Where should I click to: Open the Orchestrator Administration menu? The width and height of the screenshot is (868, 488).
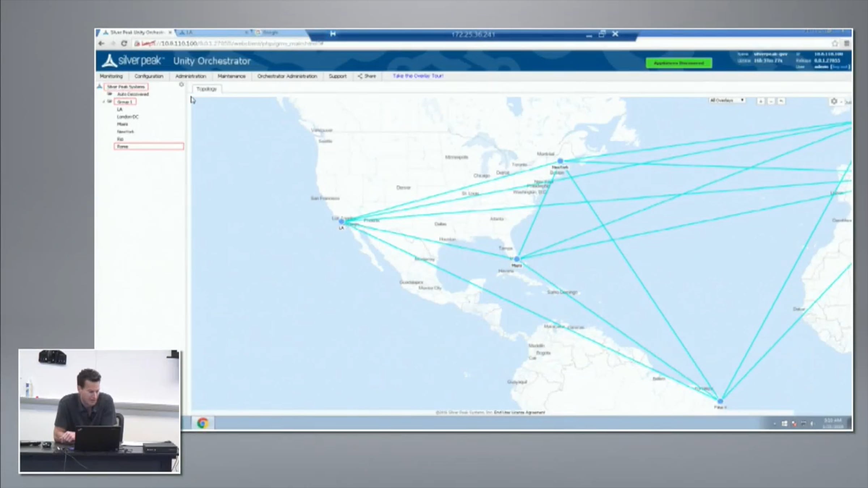pos(287,76)
